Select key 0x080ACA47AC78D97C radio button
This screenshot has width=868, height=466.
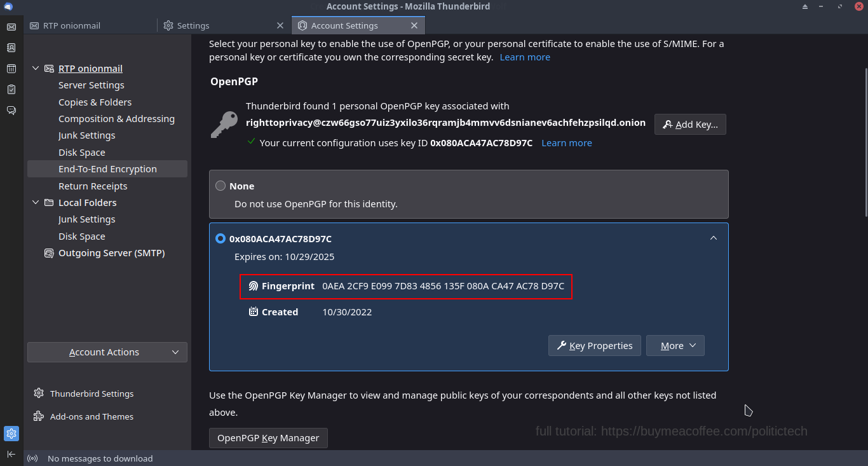[220, 239]
